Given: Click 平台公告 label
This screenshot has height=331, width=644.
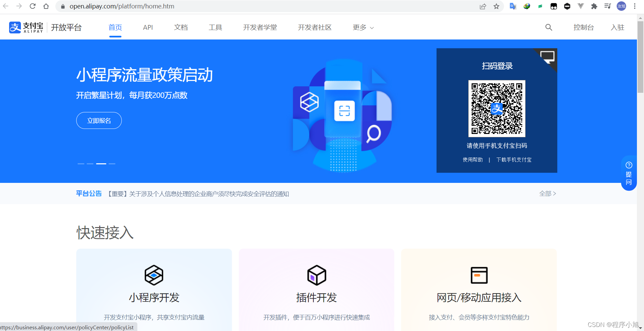Looking at the screenshot, I should pyautogui.click(x=89, y=193).
